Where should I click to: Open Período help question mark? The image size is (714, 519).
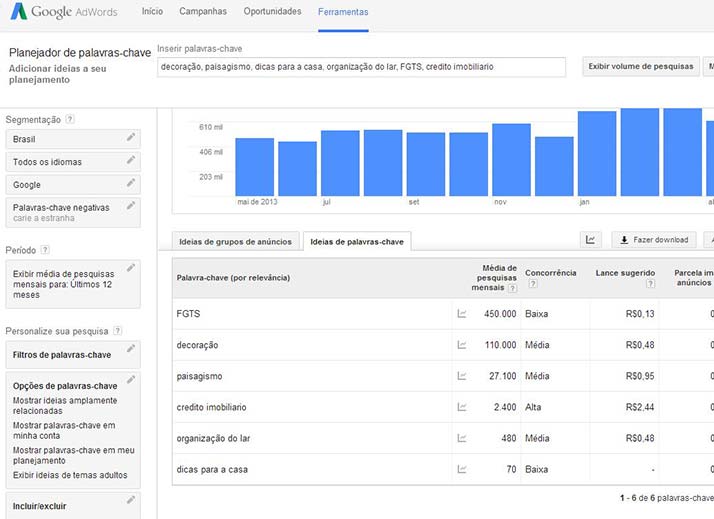click(45, 249)
